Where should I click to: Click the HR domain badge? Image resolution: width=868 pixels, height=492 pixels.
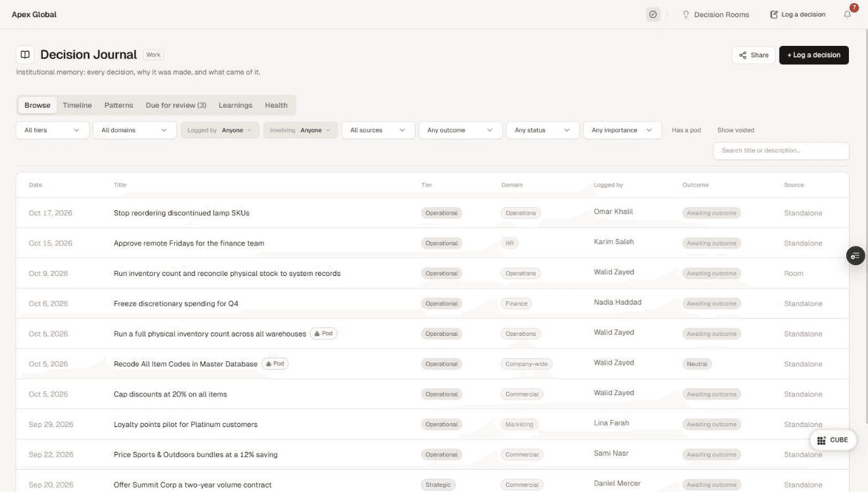tap(510, 243)
